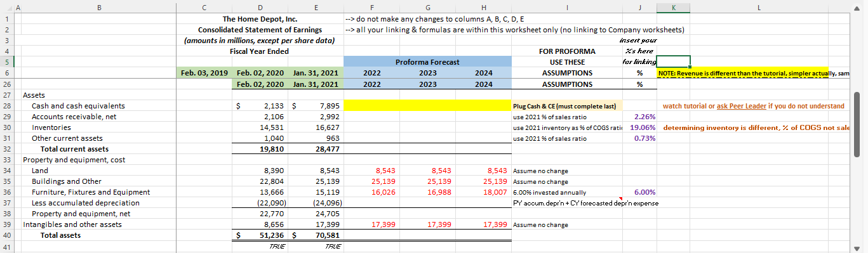Click 'determining inventory is different' orange text
The image size is (868, 253).
click(x=756, y=127)
